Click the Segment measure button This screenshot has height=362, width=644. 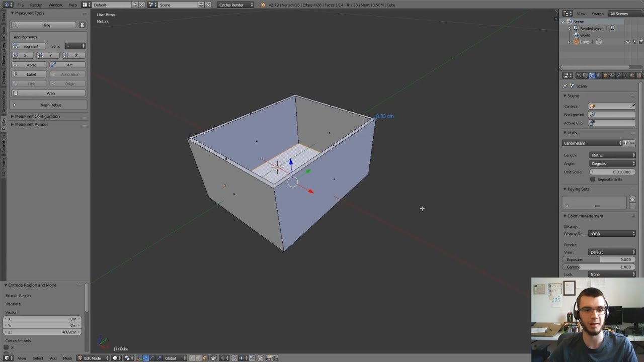click(x=29, y=46)
